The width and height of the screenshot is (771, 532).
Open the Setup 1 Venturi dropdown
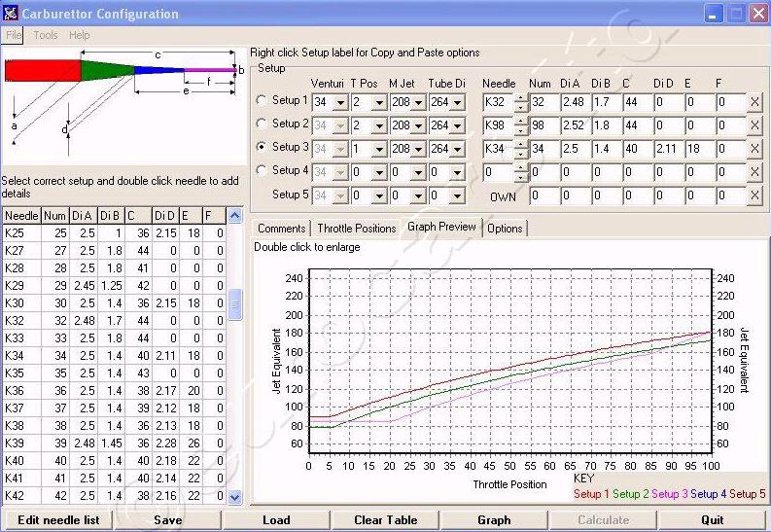341,101
